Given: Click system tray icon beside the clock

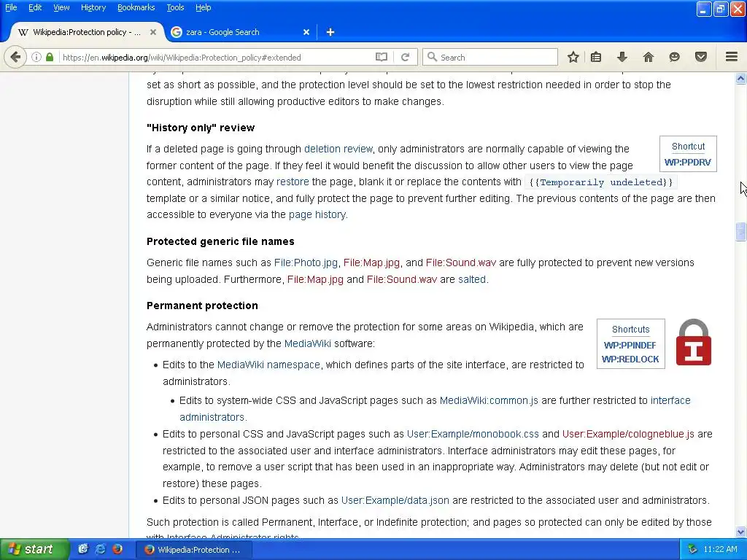Looking at the screenshot, I should pos(693,550).
